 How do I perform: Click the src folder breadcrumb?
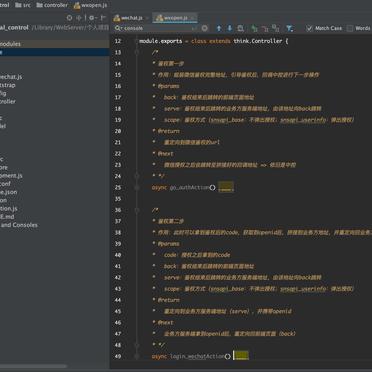pos(23,5)
